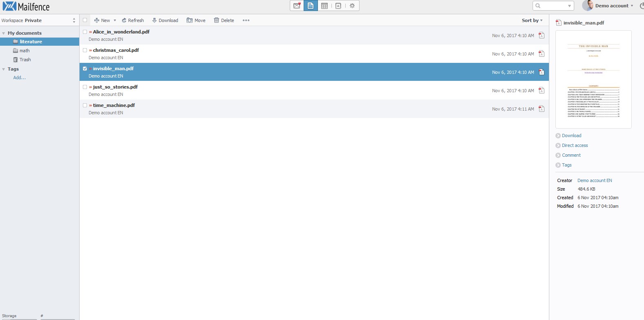644x320 pixels.
Task: Toggle the select-all checkbox in toolbar
Action: coord(85,20)
